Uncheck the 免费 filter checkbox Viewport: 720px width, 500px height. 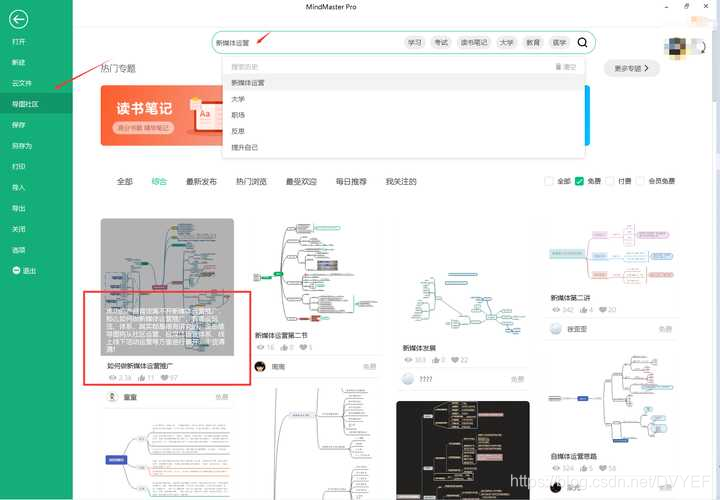(579, 181)
